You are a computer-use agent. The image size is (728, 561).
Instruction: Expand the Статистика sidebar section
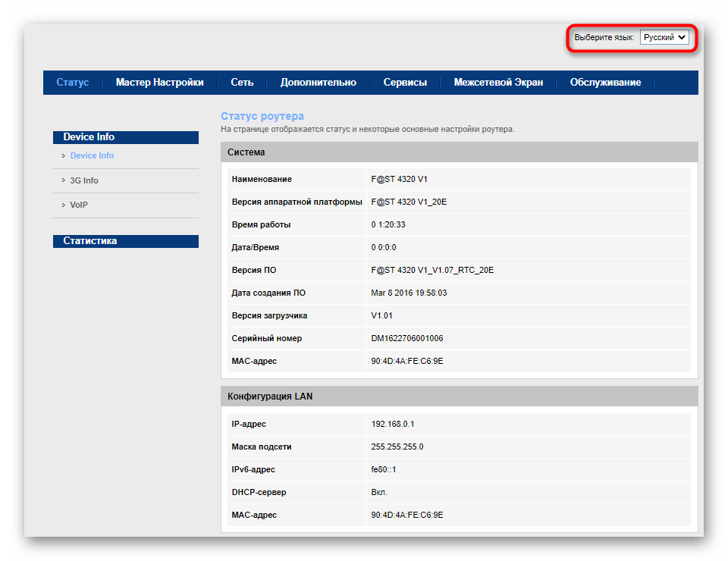[90, 241]
